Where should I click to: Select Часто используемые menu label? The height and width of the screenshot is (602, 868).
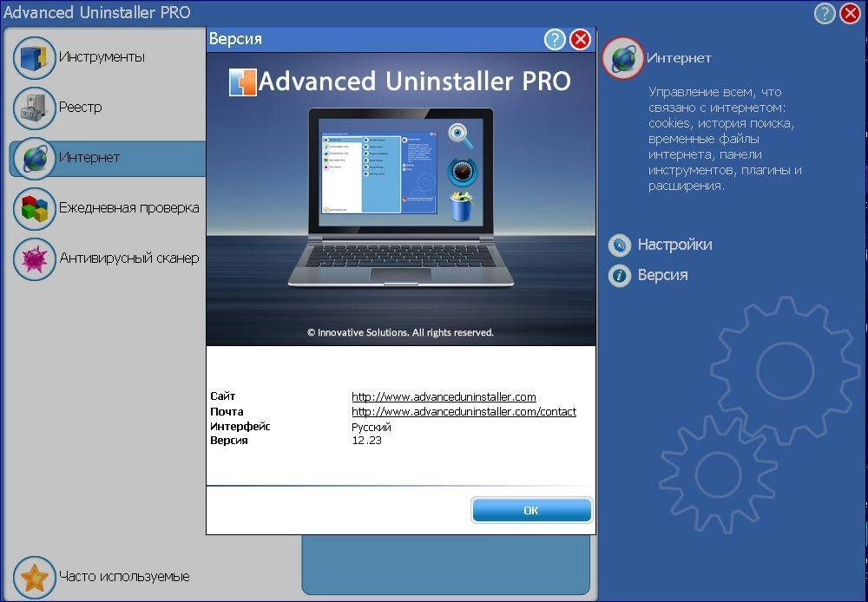point(124,577)
